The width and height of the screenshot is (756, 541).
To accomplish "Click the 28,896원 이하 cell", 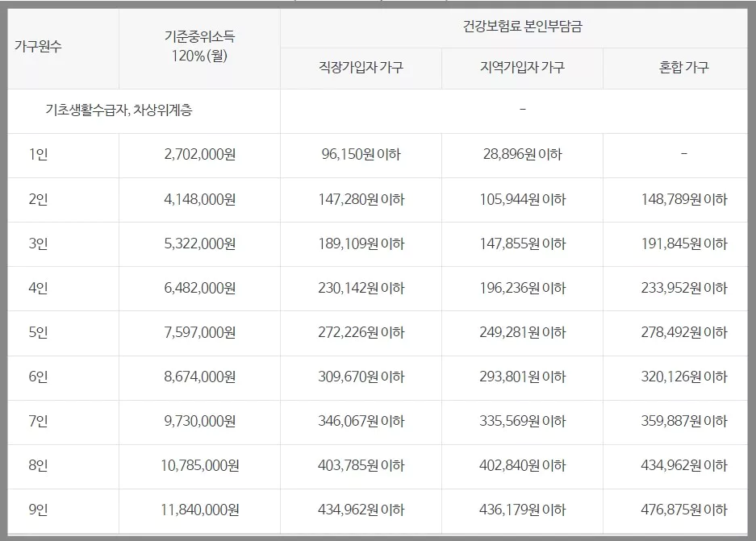I will (520, 154).
